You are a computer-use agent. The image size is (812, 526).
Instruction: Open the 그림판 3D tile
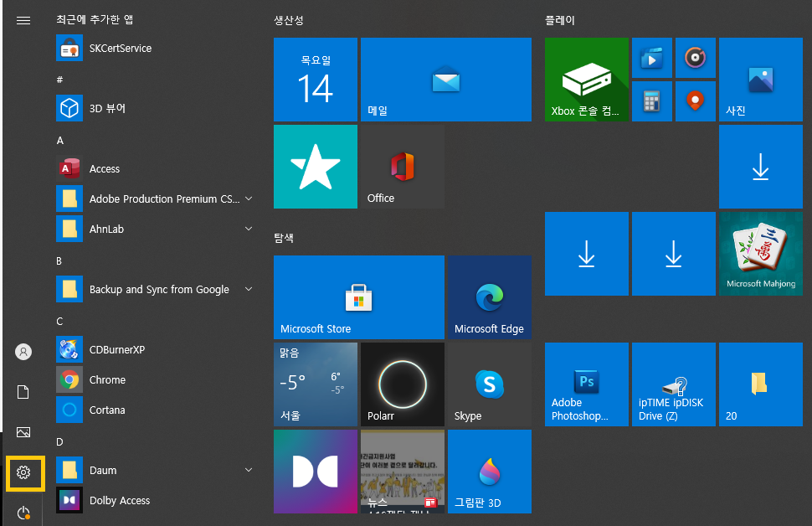coord(490,471)
